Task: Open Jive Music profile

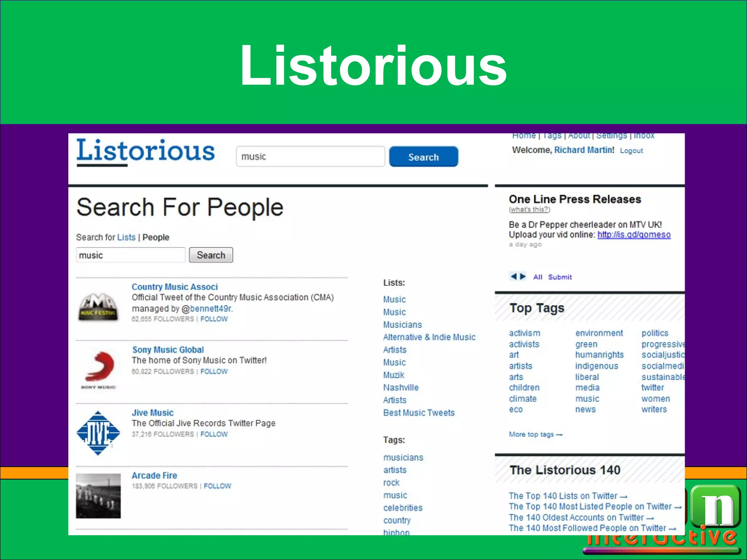Action: pos(152,413)
